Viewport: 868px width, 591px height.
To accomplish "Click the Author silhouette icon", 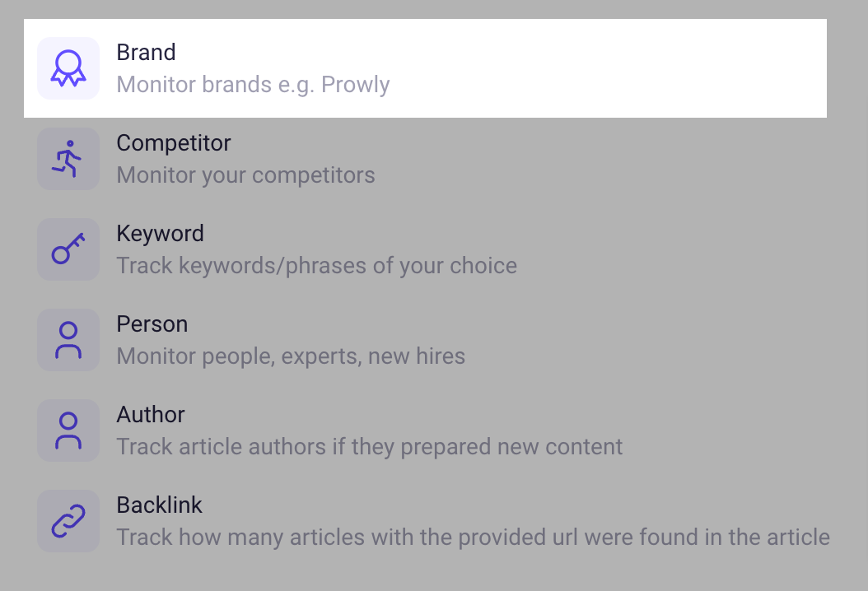I will pyautogui.click(x=68, y=430).
